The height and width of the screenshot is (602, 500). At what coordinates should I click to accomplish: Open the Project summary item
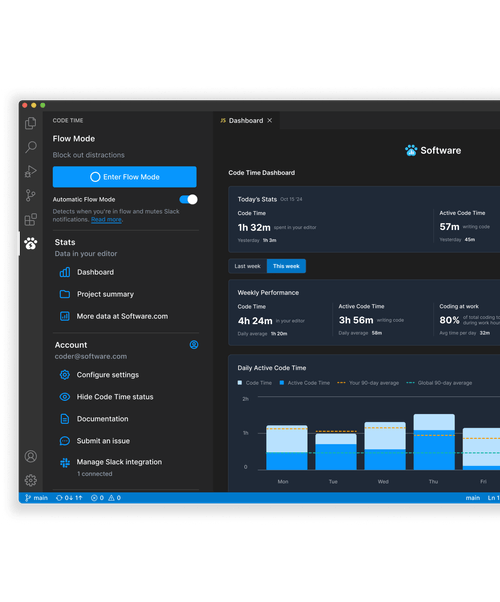click(105, 294)
